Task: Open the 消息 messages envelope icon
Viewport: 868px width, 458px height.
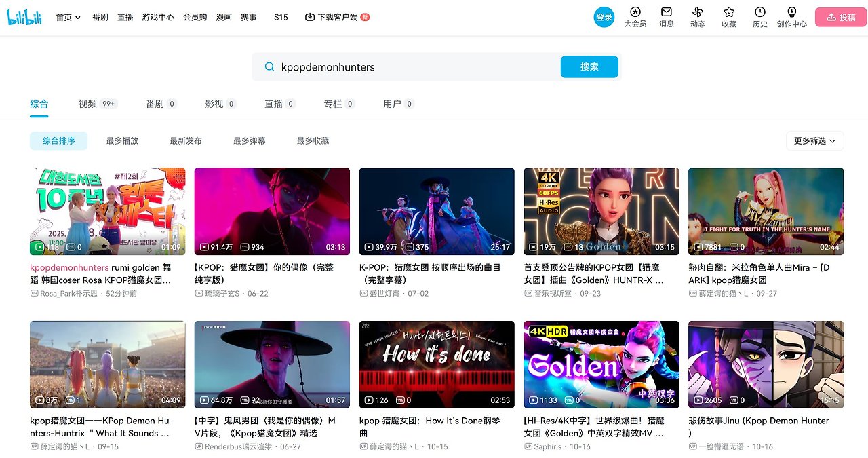Action: click(667, 12)
